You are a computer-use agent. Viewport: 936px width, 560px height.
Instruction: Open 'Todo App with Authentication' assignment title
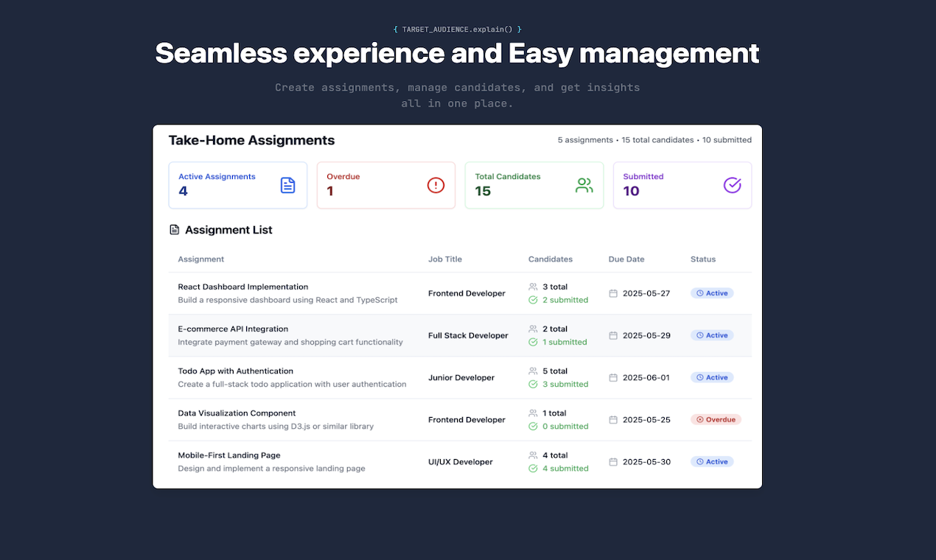coord(236,371)
